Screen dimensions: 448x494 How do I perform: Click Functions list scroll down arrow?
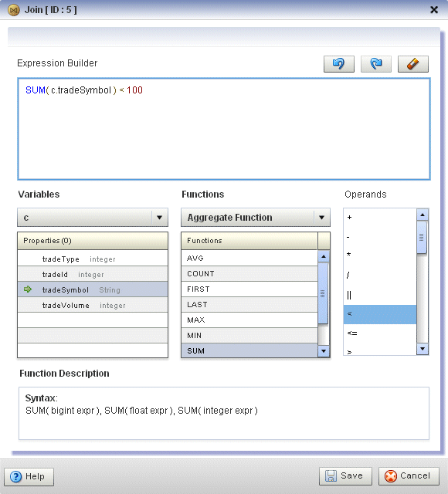(x=324, y=351)
